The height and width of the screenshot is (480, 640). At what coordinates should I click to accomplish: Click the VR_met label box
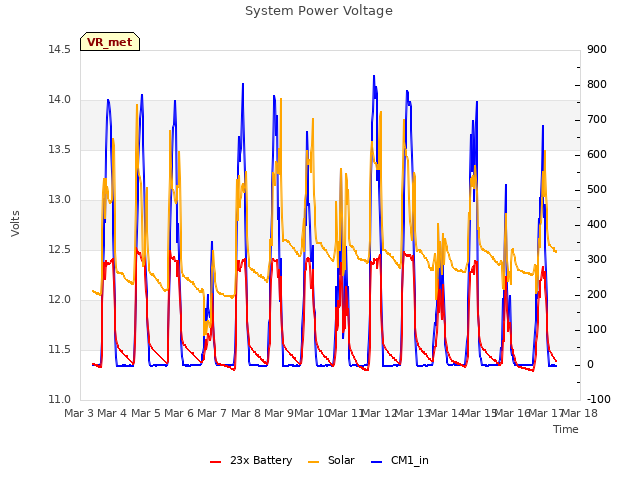(x=110, y=42)
